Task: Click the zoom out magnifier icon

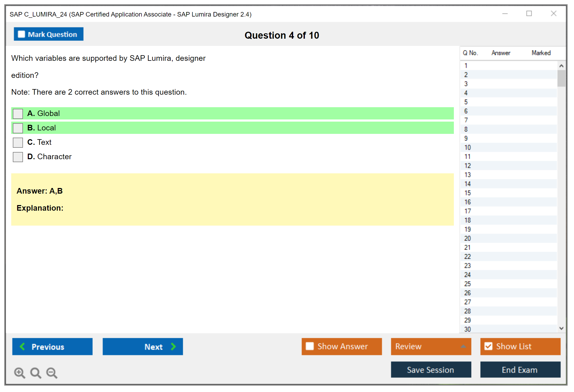Action: [52, 373]
